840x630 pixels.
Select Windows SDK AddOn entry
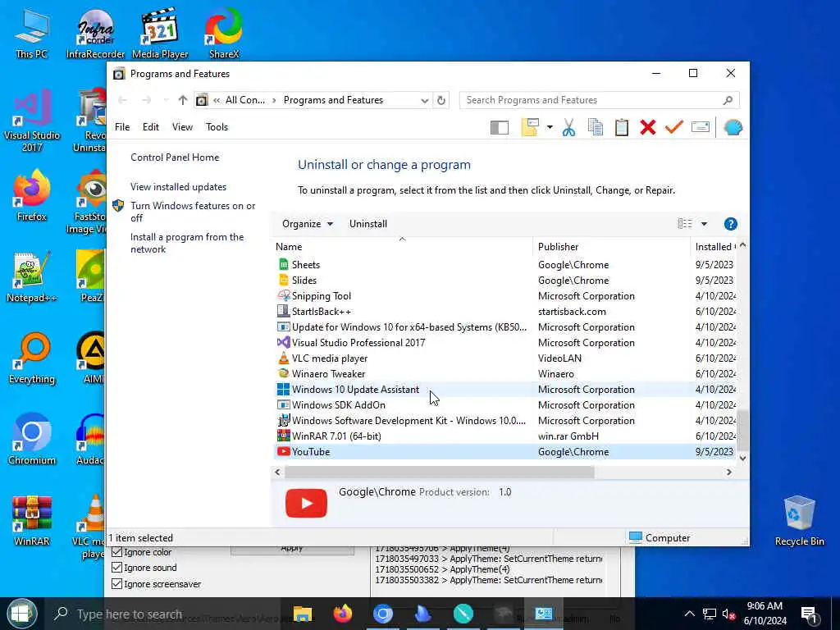(x=504, y=405)
